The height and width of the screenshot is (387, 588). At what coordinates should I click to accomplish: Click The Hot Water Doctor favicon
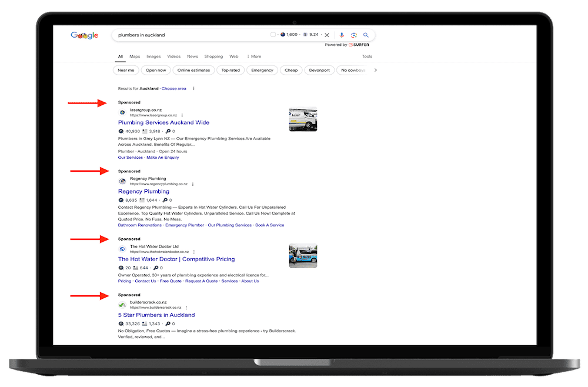coord(122,249)
